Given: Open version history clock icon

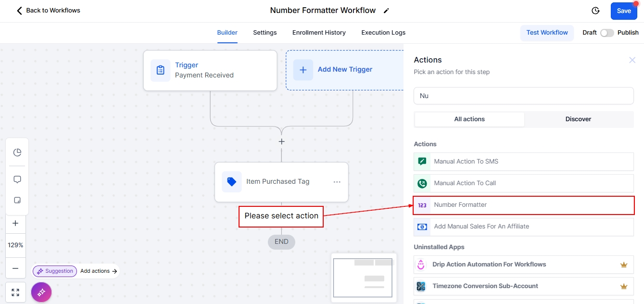Looking at the screenshot, I should [x=595, y=11].
